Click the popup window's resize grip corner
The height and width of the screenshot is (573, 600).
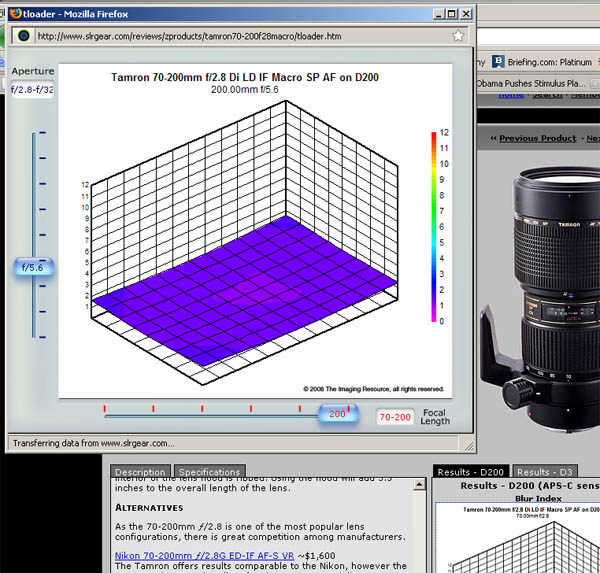(469, 446)
